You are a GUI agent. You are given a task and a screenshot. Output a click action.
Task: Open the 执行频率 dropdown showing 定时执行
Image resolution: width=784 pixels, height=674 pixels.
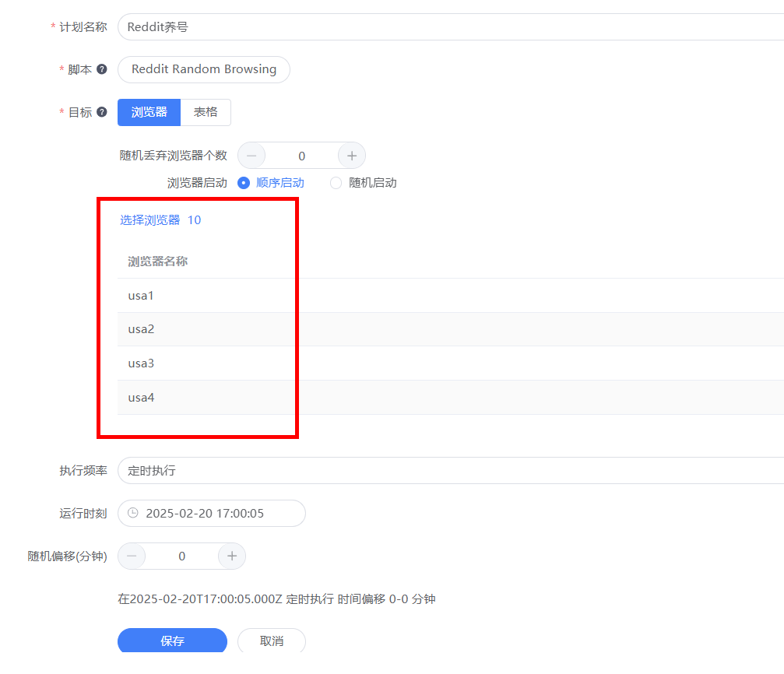coord(234,470)
